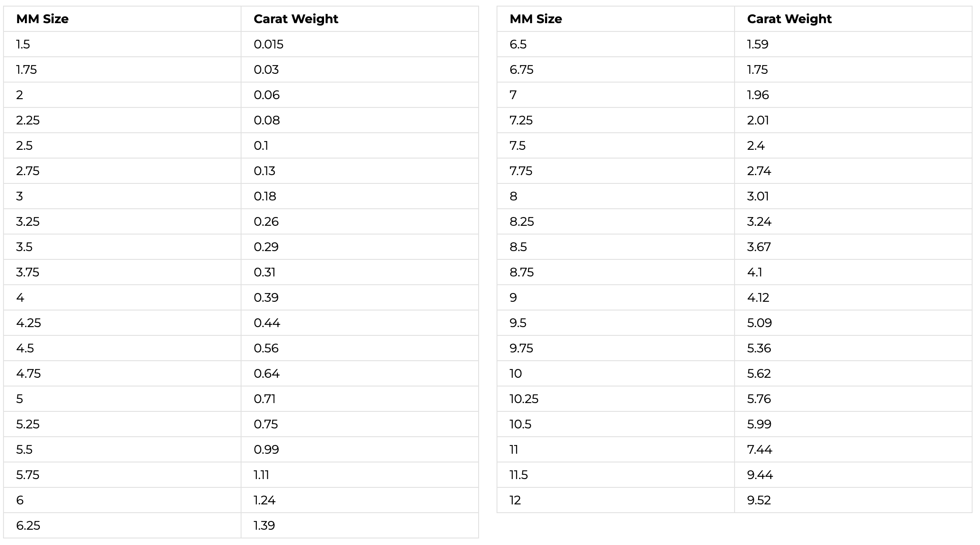
Task: Select the 6.25 MM size cell
Action: [28, 525]
